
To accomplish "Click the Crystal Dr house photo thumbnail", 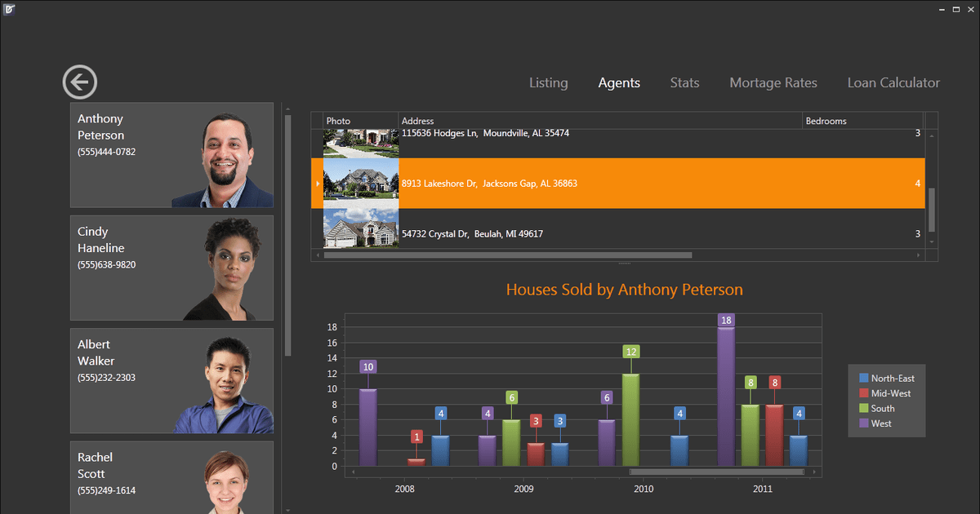I will click(361, 229).
